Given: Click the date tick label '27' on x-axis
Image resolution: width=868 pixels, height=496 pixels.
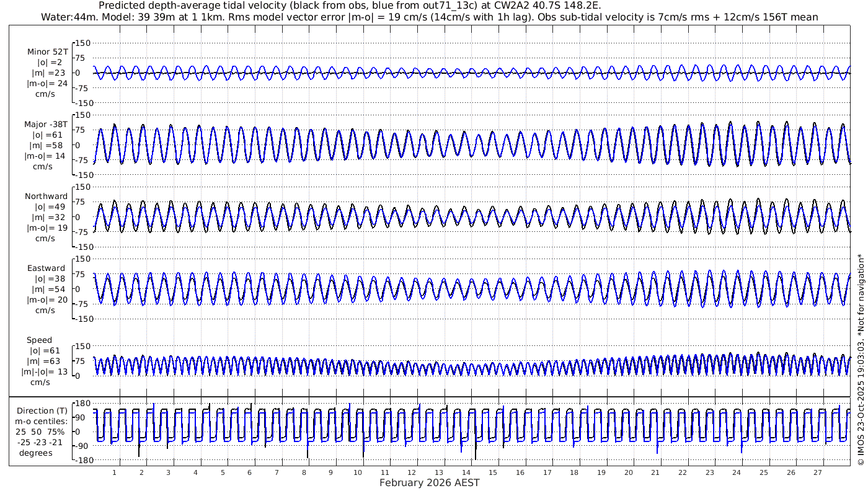Looking at the screenshot, I should click(818, 472).
